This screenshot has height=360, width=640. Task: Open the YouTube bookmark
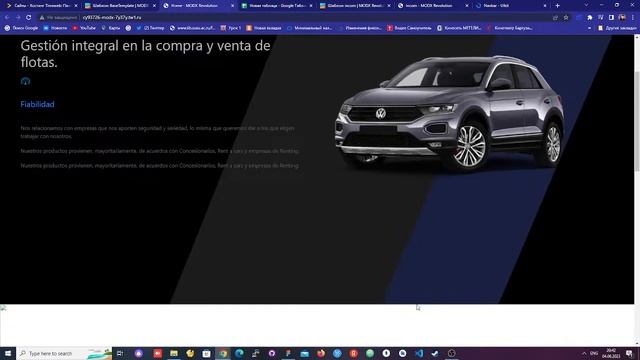coord(84,28)
